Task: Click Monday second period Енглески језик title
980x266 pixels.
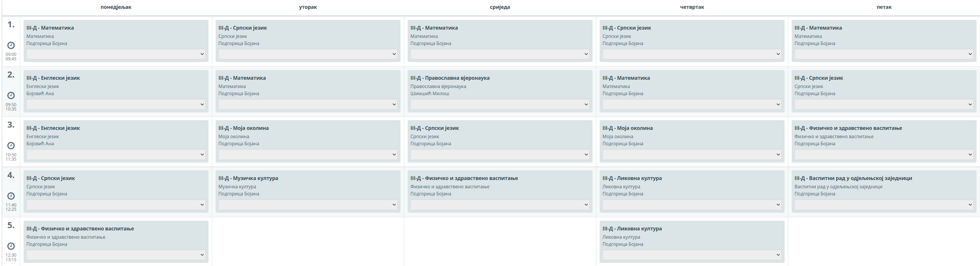Action: point(53,78)
